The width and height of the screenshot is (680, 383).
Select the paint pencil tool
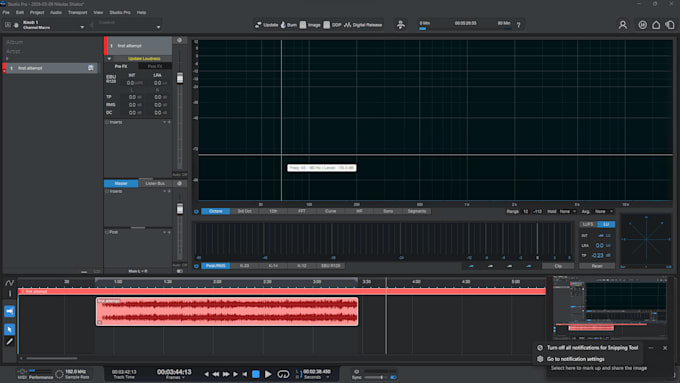[x=10, y=342]
